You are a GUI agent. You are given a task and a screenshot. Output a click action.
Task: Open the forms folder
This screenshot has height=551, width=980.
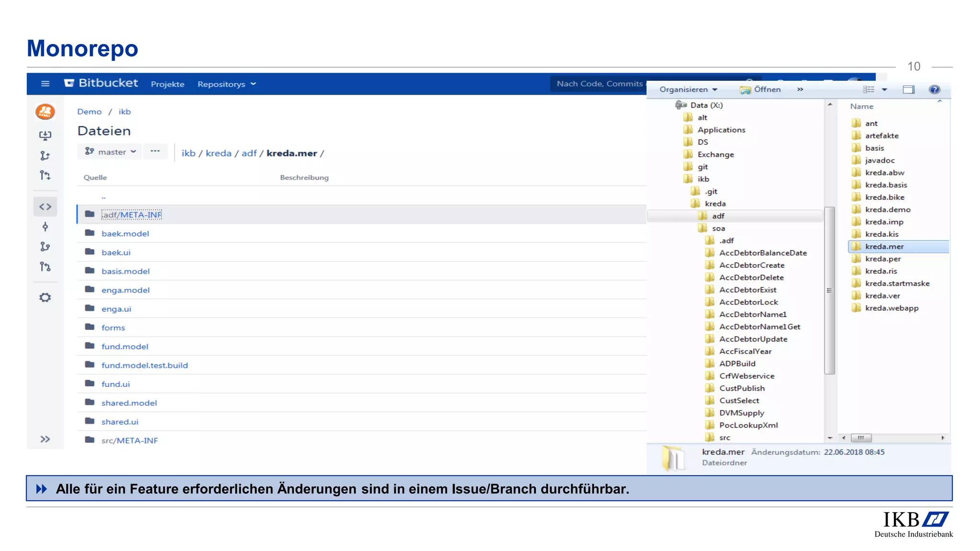click(113, 328)
